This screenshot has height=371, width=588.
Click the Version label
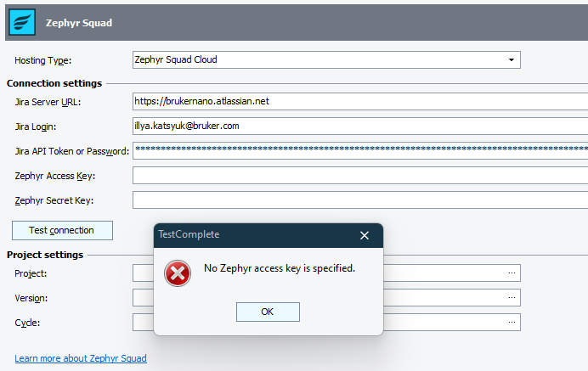point(31,298)
